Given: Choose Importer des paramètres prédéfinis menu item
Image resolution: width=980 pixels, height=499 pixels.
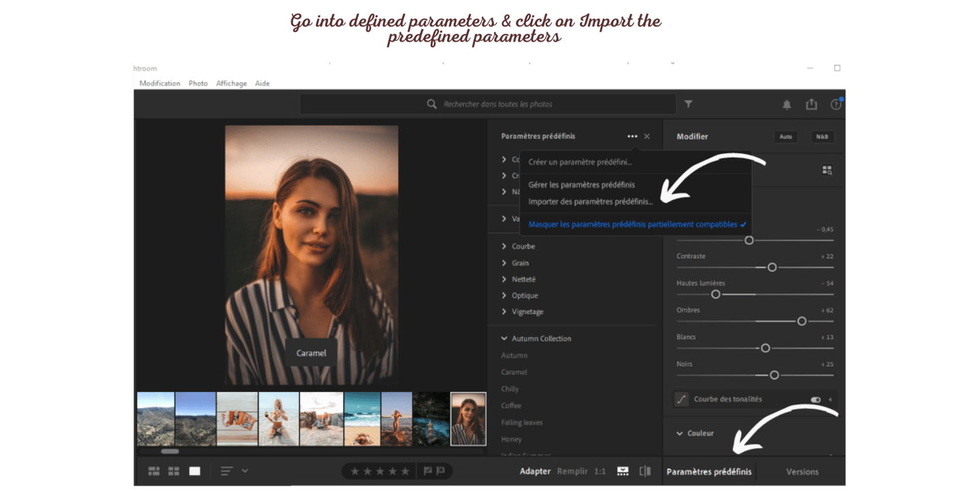Looking at the screenshot, I should (x=590, y=202).
